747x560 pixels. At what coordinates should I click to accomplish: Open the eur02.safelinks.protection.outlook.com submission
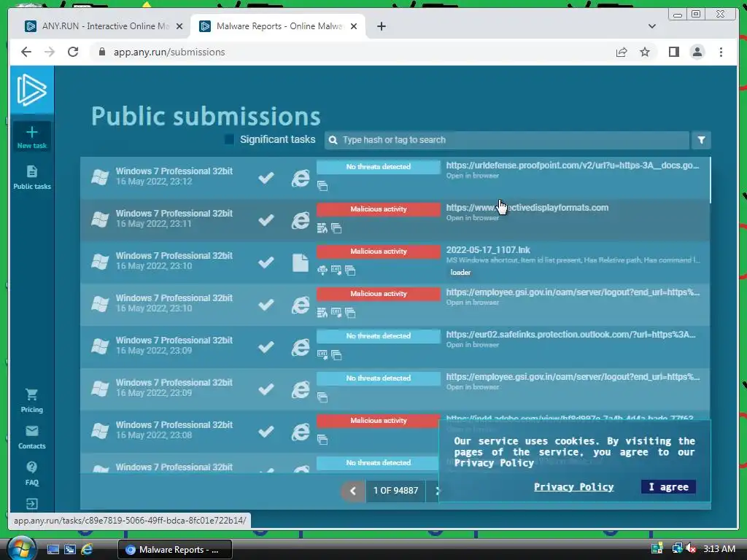pyautogui.click(x=570, y=334)
